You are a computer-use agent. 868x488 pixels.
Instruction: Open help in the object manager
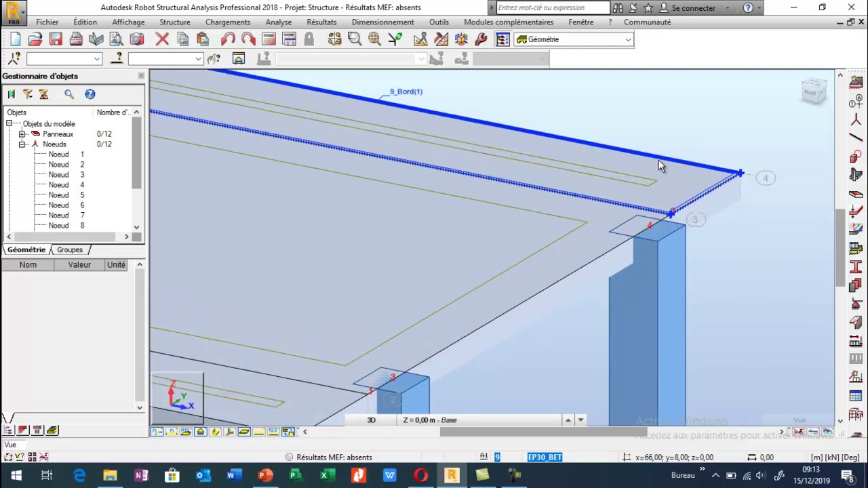point(90,94)
